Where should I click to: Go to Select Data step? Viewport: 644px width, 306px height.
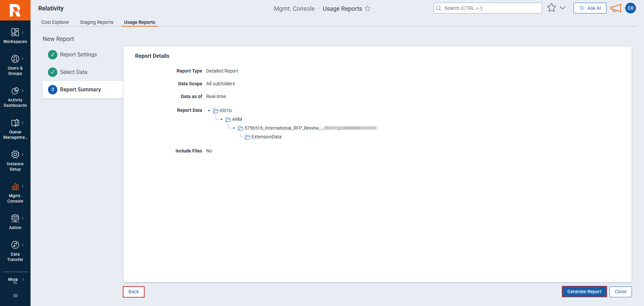point(73,72)
